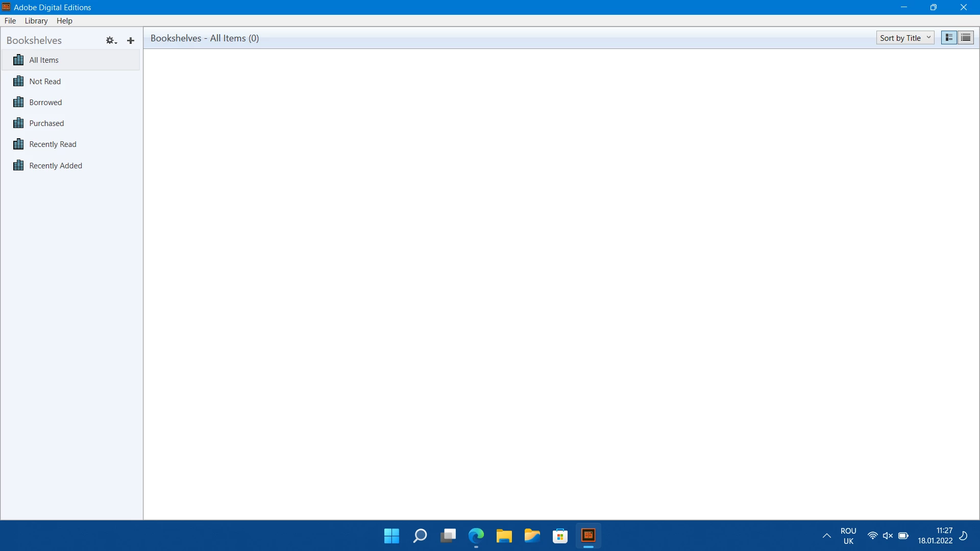
Task: Select the All Items bookshelf
Action: point(44,60)
